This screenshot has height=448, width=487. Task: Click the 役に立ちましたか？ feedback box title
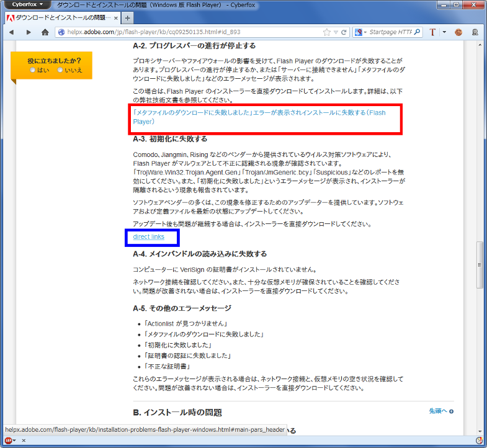coord(54,61)
